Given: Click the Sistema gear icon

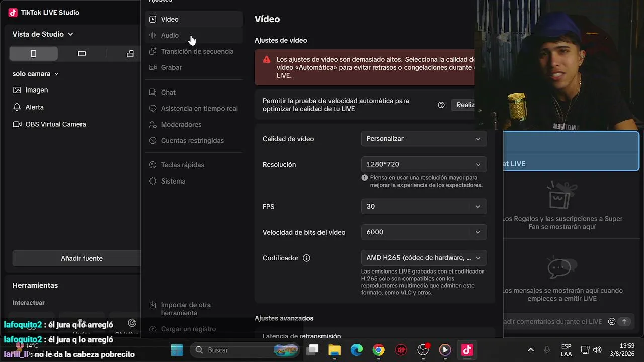Looking at the screenshot, I should point(153,181).
